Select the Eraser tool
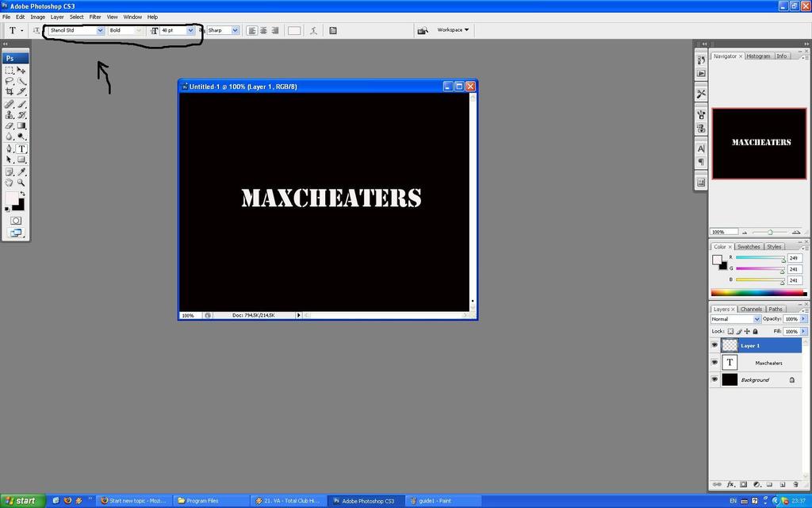Viewport: 812px width, 508px height. pyautogui.click(x=10, y=125)
